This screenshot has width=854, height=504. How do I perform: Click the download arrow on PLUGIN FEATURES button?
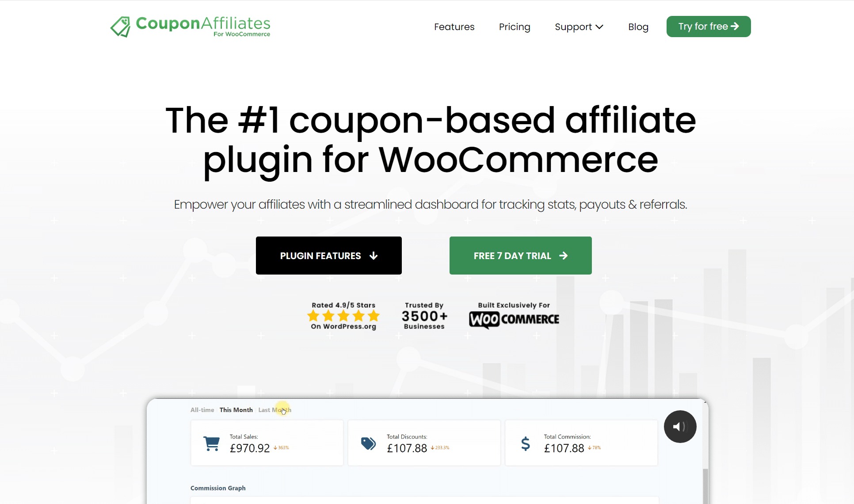click(x=374, y=255)
